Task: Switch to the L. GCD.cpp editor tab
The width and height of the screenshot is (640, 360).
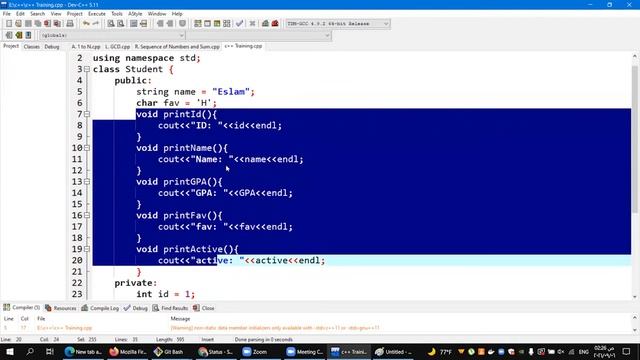Action: (x=118, y=47)
